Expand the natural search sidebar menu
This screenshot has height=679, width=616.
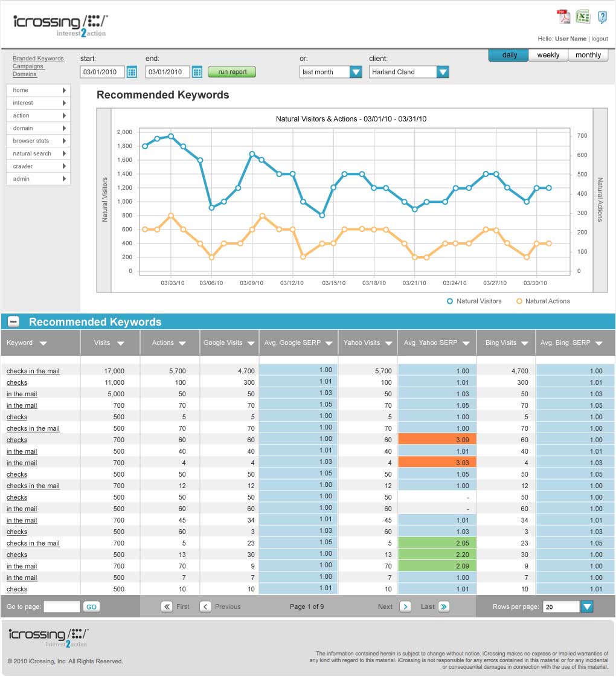(x=39, y=153)
